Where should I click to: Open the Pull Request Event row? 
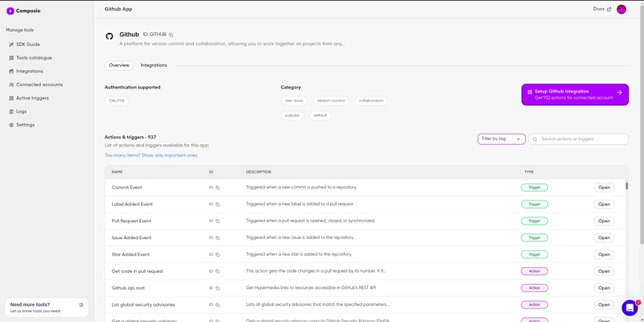604,221
